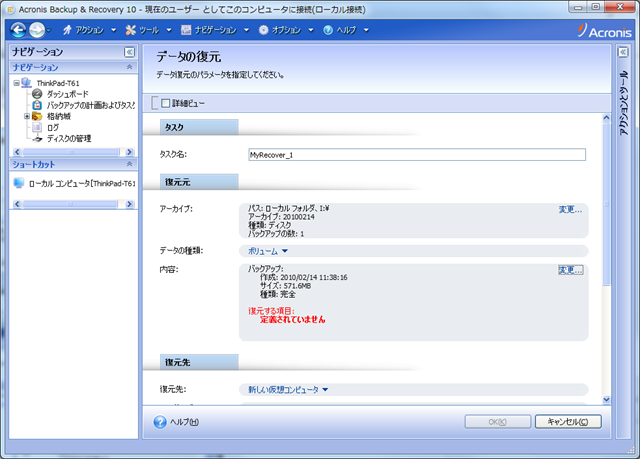Click the Acronis window title icon
The image size is (640, 459).
[11, 9]
